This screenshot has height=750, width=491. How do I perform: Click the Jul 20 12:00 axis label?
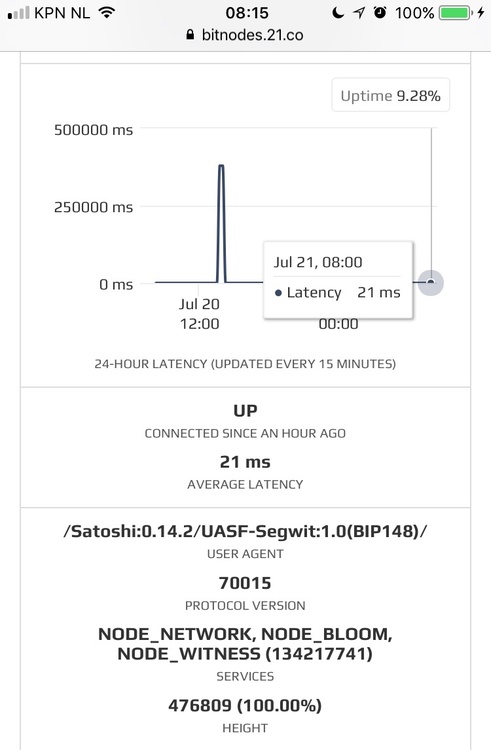[x=199, y=314]
